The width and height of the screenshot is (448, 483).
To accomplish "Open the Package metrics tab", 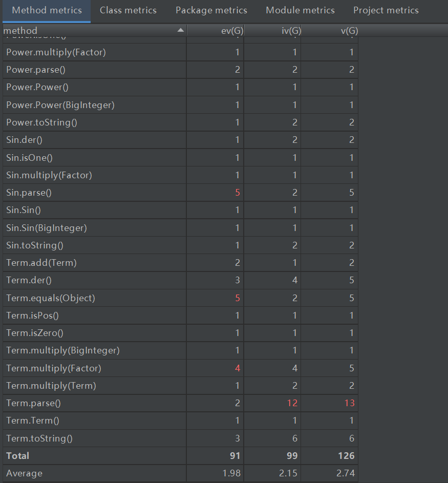I will pyautogui.click(x=211, y=10).
